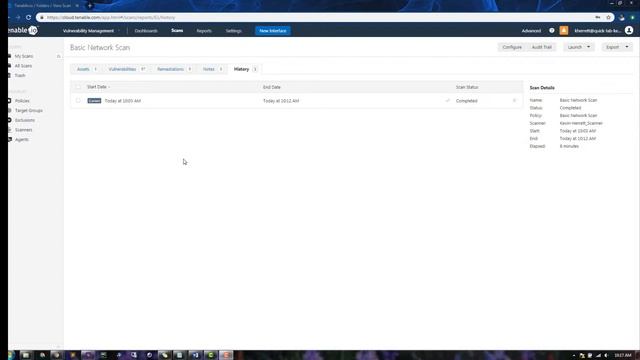The width and height of the screenshot is (640, 360).
Task: Open My Scans in the sidebar
Action: click(24, 56)
